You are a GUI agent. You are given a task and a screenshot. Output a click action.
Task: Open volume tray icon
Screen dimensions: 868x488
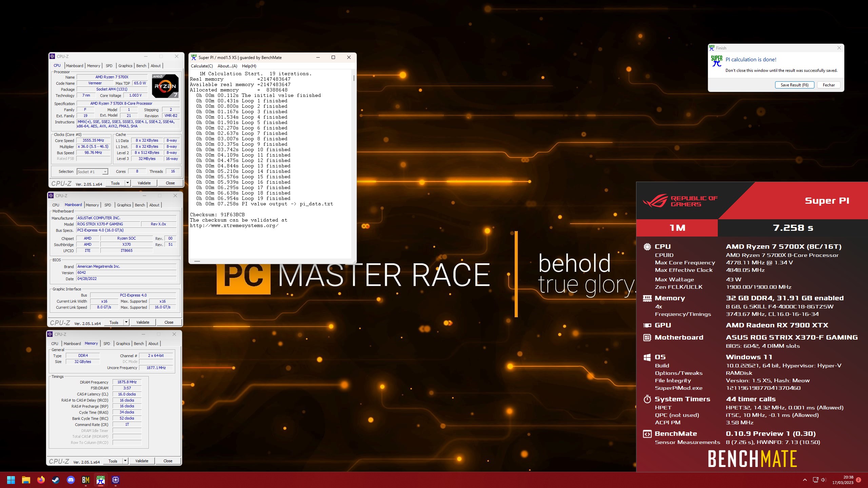pos(824,480)
